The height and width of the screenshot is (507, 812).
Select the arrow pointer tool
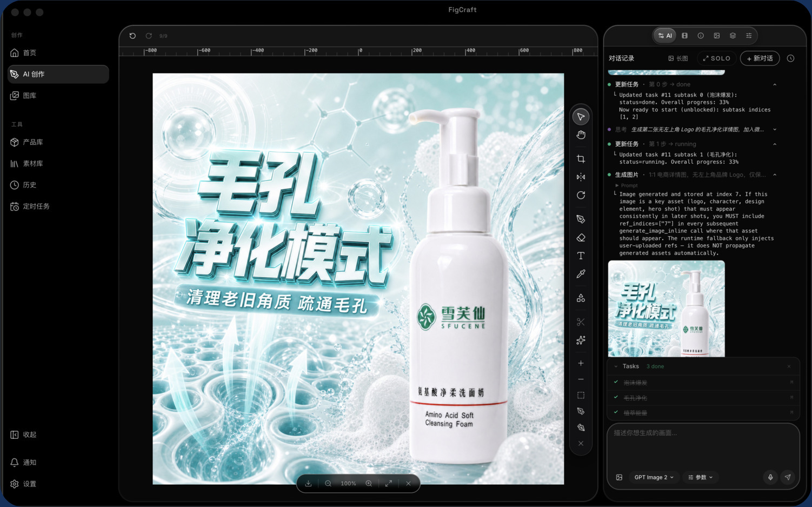(x=581, y=117)
